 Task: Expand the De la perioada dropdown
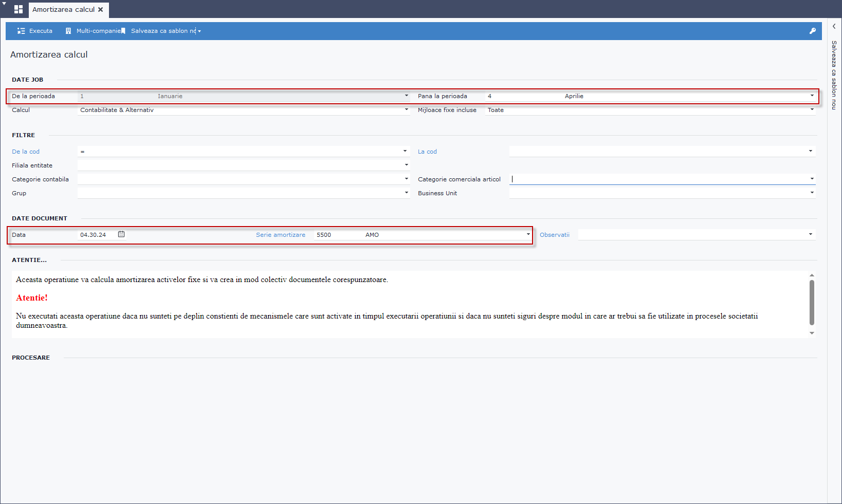[x=406, y=96]
